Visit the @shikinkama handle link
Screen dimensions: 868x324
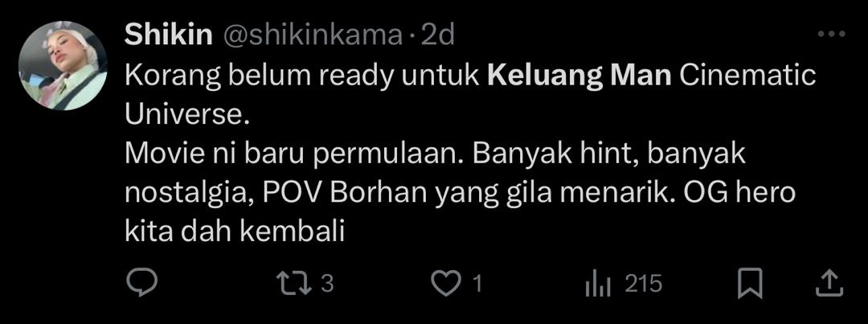pos(313,36)
